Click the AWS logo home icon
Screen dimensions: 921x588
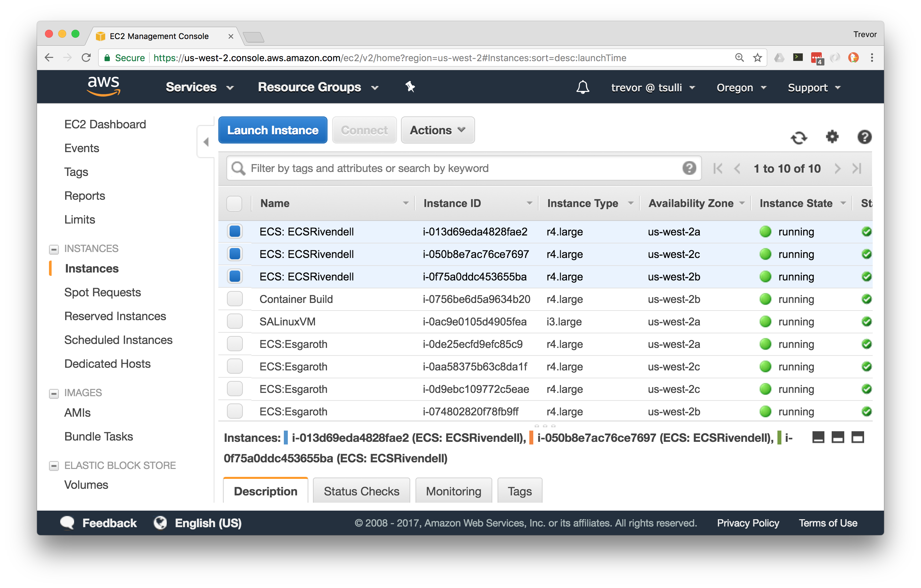tap(104, 86)
